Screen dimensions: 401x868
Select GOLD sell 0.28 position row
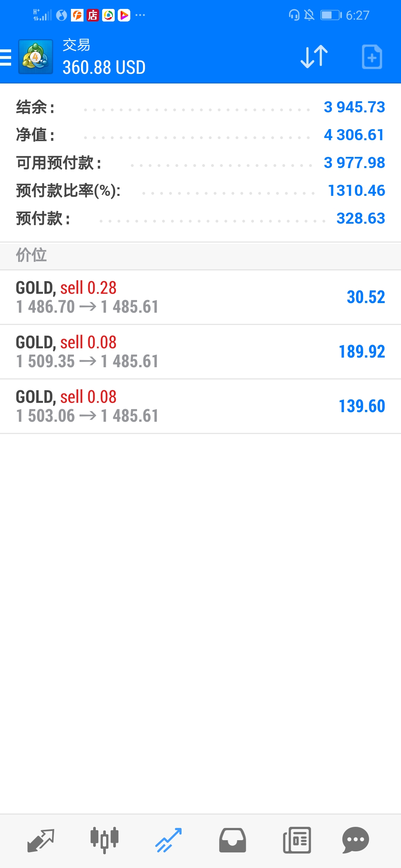coord(200,297)
